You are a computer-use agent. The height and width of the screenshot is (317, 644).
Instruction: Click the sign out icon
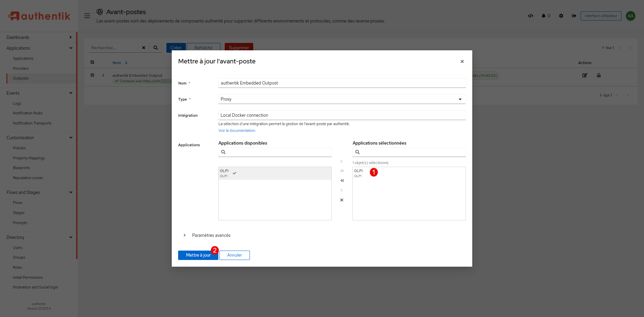point(574,16)
